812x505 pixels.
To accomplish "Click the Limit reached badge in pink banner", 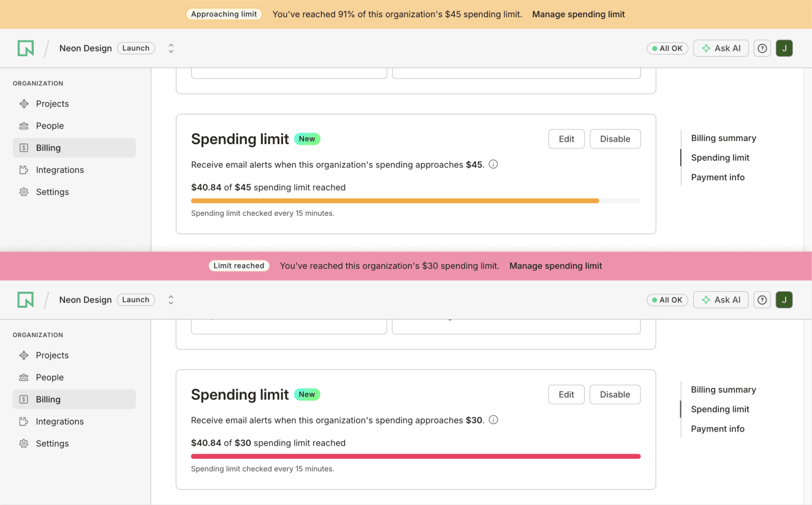I will click(239, 266).
